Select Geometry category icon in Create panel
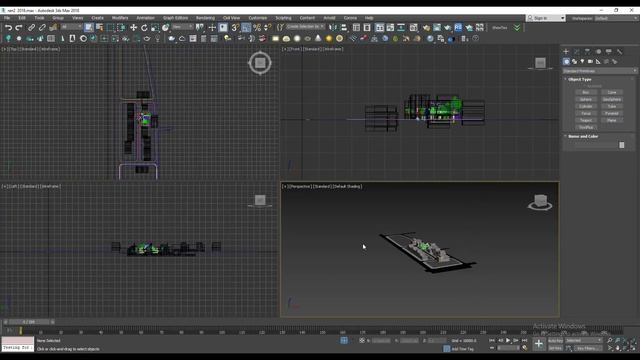 pyautogui.click(x=566, y=62)
